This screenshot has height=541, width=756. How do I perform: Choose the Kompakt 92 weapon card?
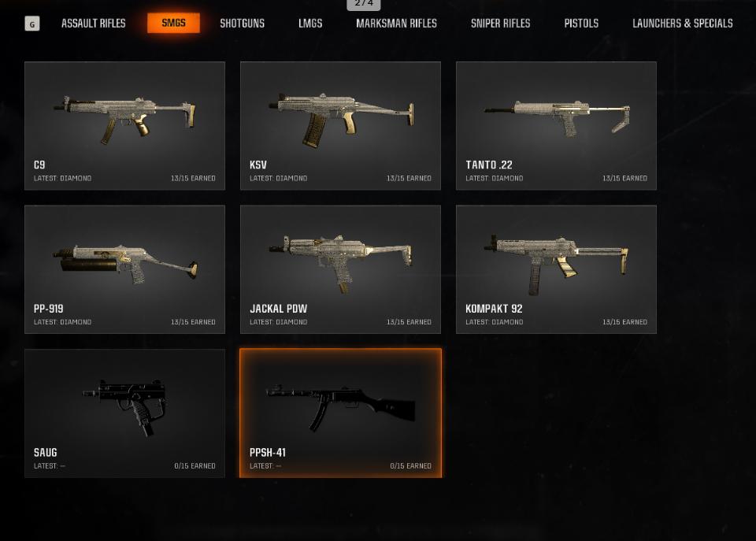557,269
